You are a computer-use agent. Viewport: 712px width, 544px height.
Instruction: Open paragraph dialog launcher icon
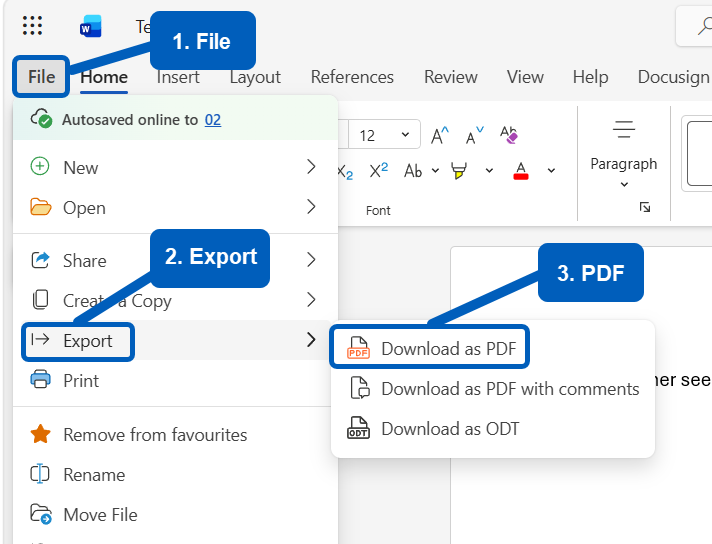coord(645,208)
